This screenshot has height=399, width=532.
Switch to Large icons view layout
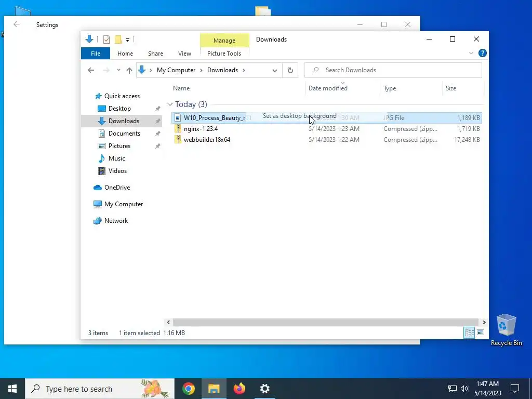pos(481,332)
